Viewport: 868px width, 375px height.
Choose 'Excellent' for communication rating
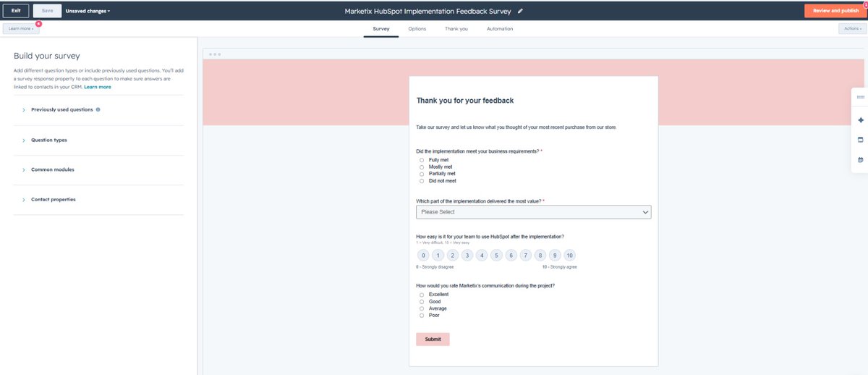coord(422,295)
